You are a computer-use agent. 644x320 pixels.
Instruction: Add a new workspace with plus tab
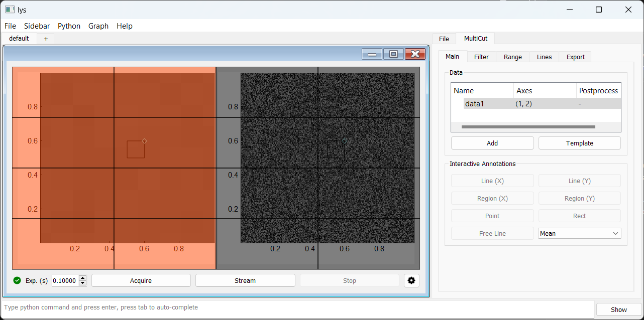click(x=46, y=39)
